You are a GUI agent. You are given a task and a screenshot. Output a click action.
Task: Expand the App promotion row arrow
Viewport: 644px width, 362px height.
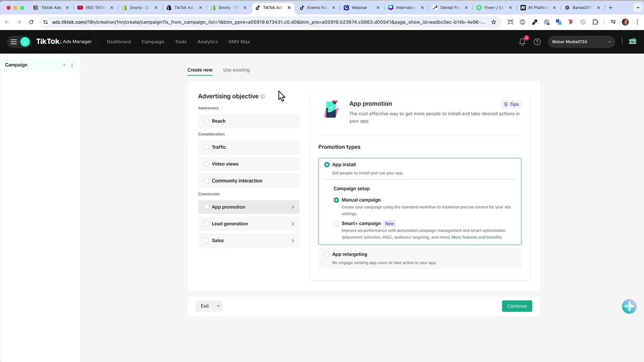(x=293, y=207)
